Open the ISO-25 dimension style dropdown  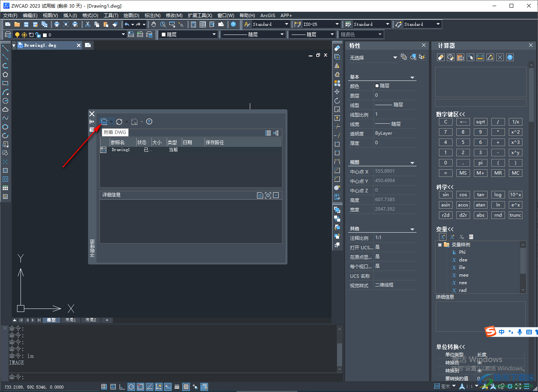point(337,24)
